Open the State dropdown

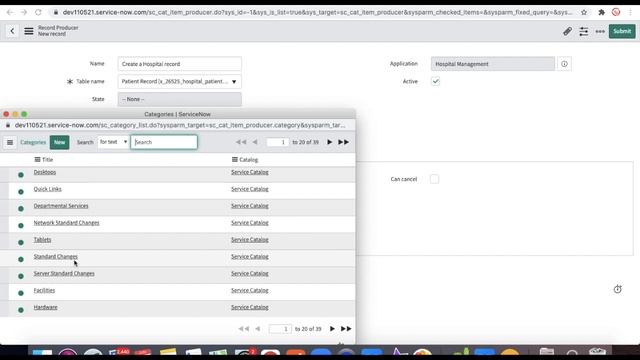click(179, 99)
